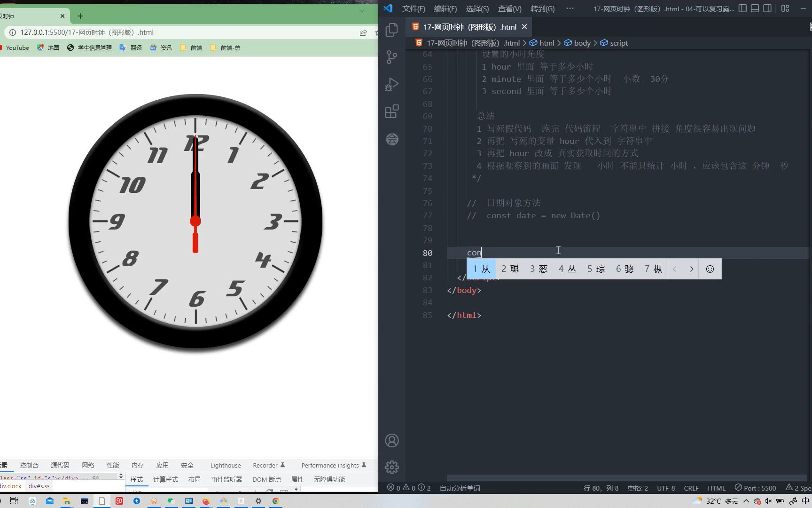Go to next IME candidate page
Image resolution: width=812 pixels, height=508 pixels.
point(691,269)
